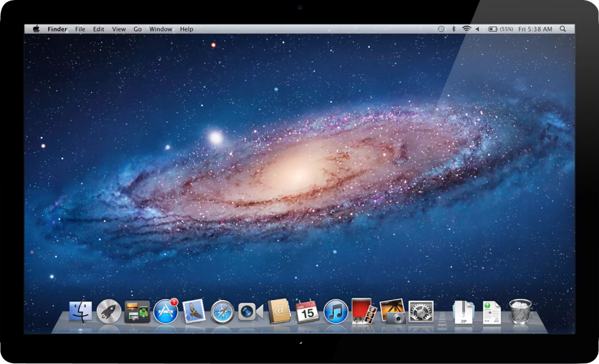Open iPhoto camera icon in Dock

point(392,311)
